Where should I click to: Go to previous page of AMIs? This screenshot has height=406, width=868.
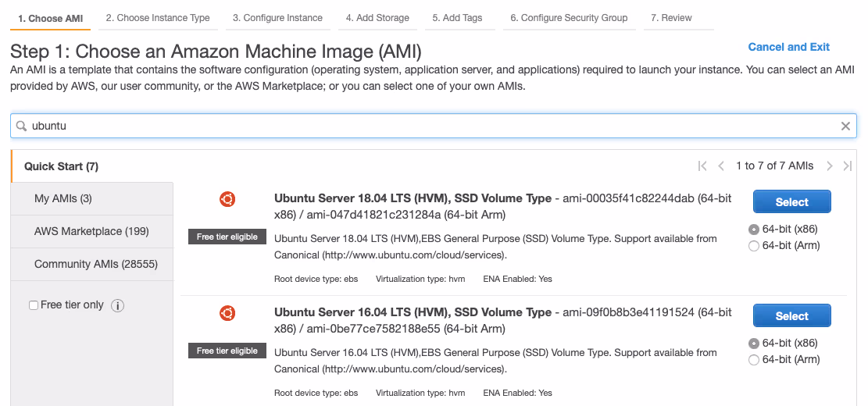click(x=721, y=166)
